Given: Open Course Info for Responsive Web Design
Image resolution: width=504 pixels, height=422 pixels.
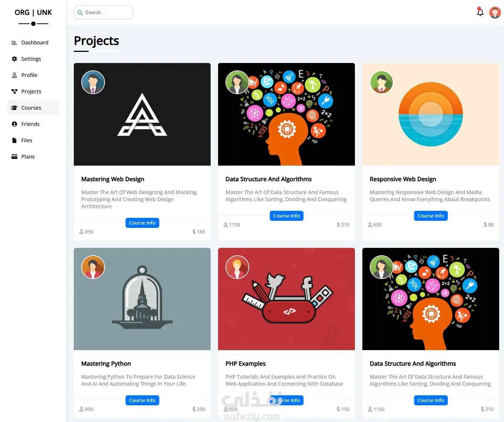Looking at the screenshot, I should coord(431,216).
